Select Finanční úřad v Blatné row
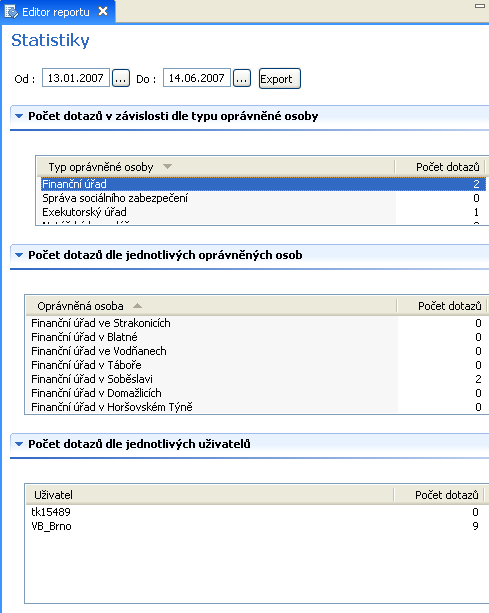 [x=257, y=337]
